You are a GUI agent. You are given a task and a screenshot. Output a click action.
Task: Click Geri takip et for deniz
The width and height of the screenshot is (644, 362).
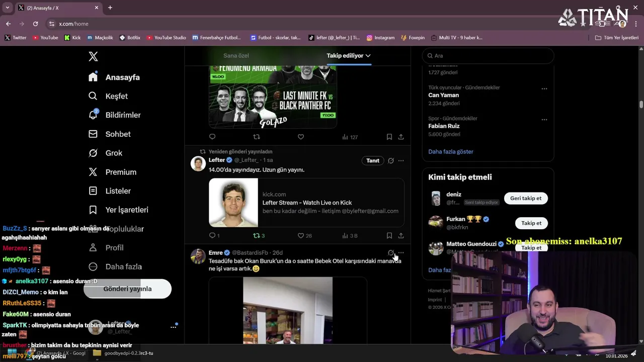[x=526, y=198]
